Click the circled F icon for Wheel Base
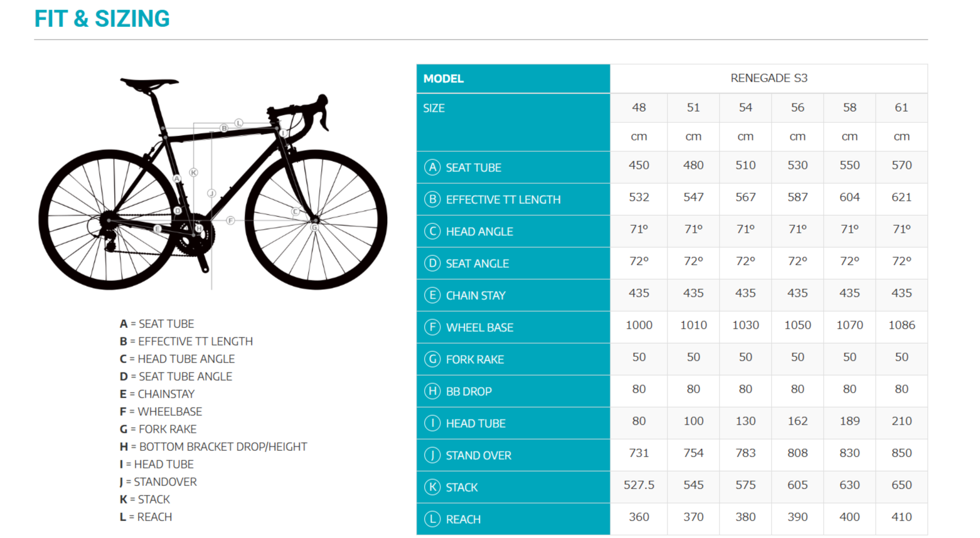980x538 pixels. (x=432, y=327)
